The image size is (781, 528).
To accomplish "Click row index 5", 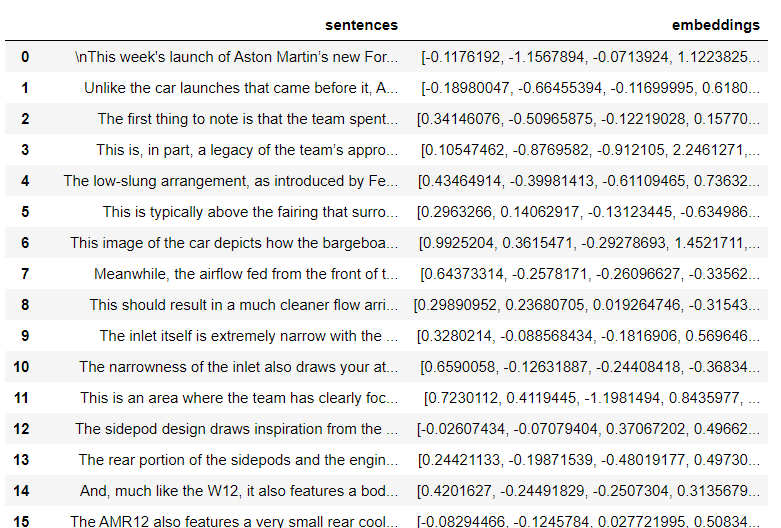I will tap(25, 212).
